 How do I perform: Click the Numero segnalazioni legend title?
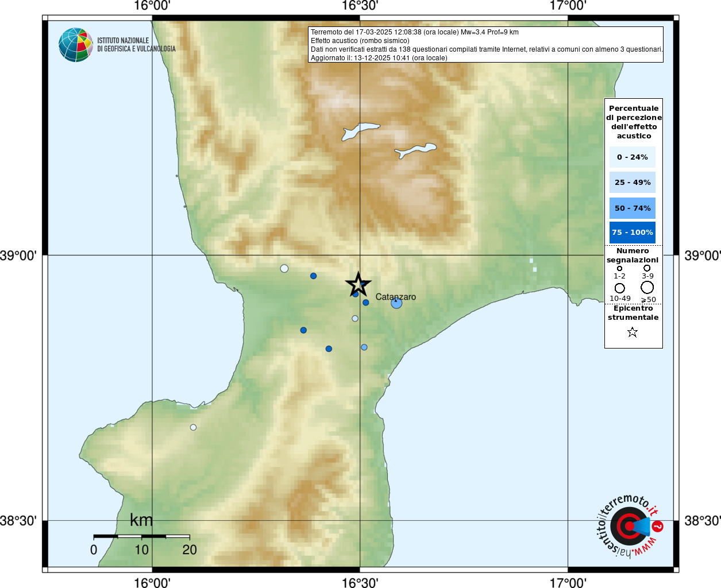click(633, 256)
